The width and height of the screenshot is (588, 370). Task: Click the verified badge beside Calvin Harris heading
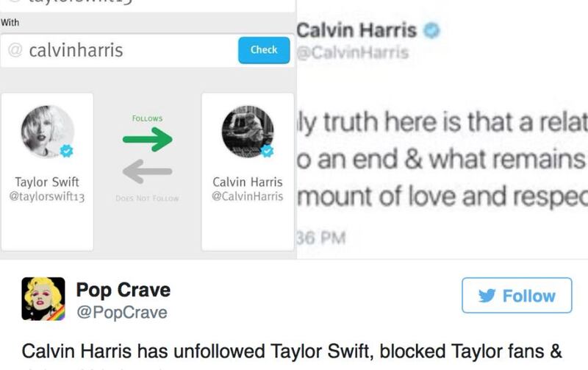[431, 30]
